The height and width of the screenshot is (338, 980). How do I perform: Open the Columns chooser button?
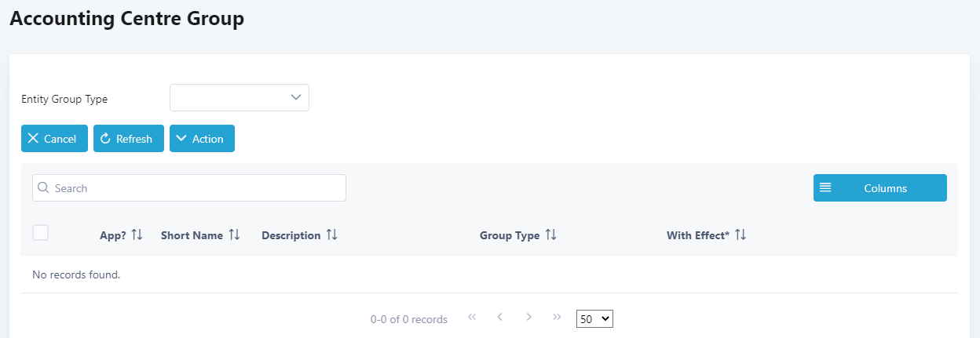click(x=879, y=188)
